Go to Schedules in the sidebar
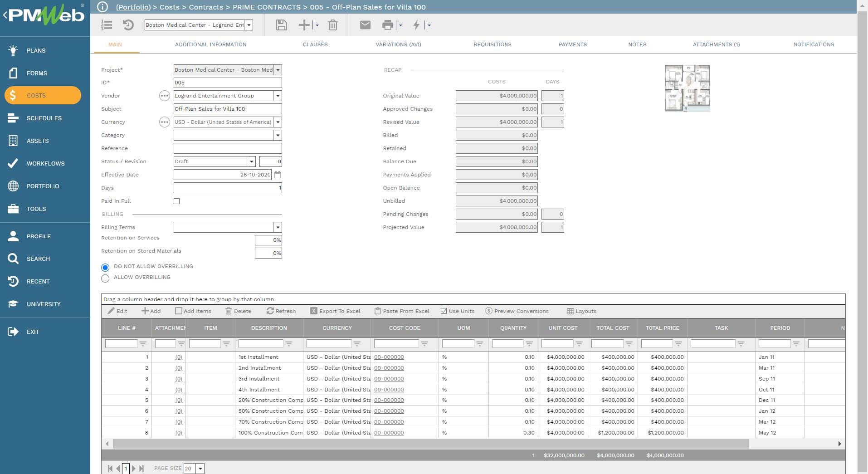This screenshot has width=868, height=474. 45,118
